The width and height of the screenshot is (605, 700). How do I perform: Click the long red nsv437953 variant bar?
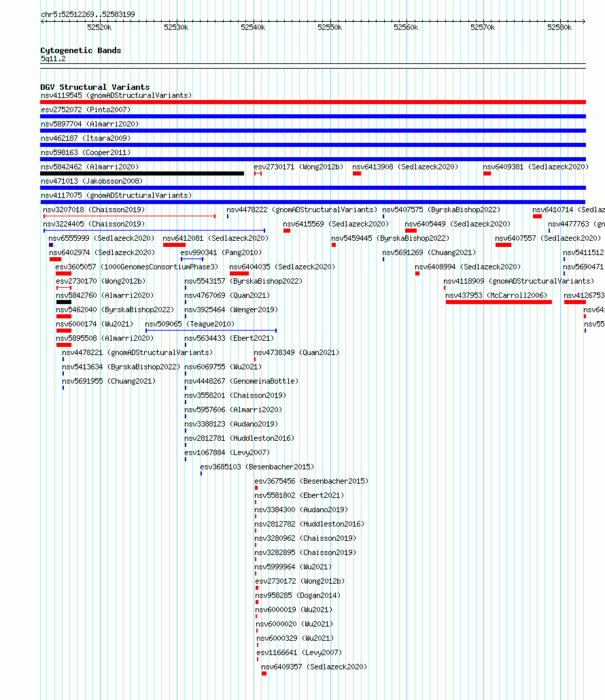click(x=499, y=302)
